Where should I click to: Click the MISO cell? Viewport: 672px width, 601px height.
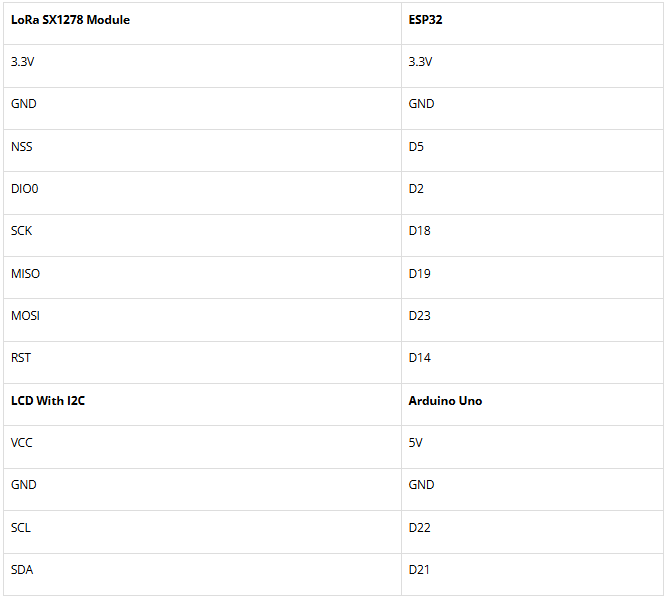[26, 274]
